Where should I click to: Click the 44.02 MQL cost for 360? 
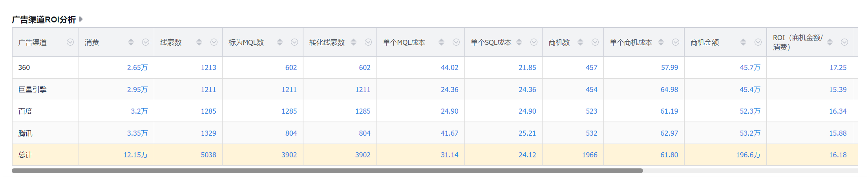450,68
